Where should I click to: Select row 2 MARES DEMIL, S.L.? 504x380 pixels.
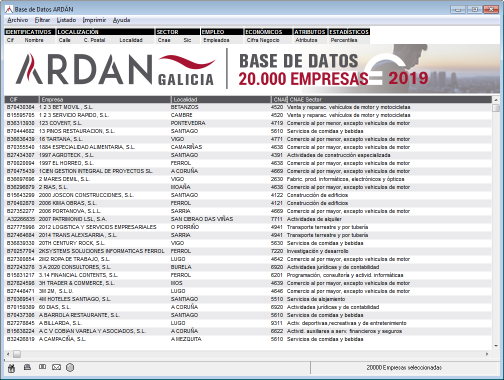(x=248, y=179)
